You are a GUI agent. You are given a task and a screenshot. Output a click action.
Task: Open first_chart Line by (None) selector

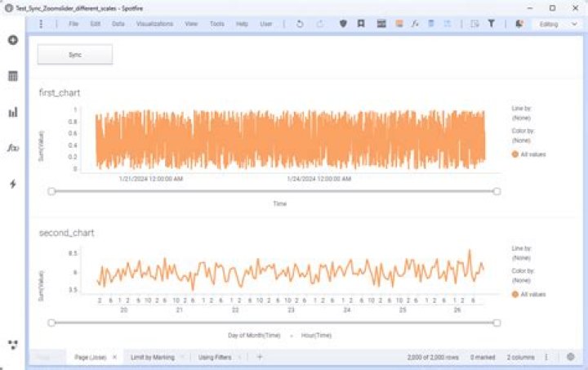(521, 118)
